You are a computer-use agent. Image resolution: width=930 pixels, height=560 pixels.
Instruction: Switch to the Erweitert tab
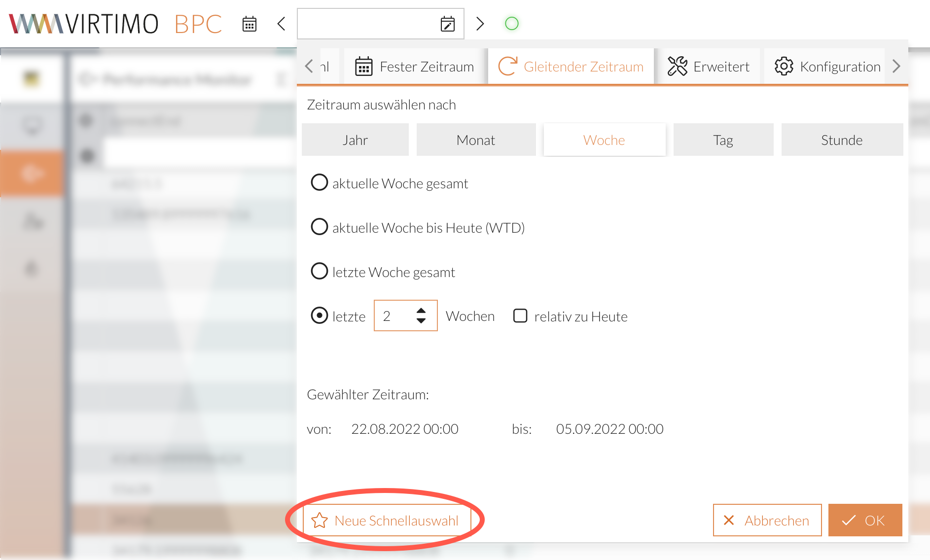(x=708, y=67)
